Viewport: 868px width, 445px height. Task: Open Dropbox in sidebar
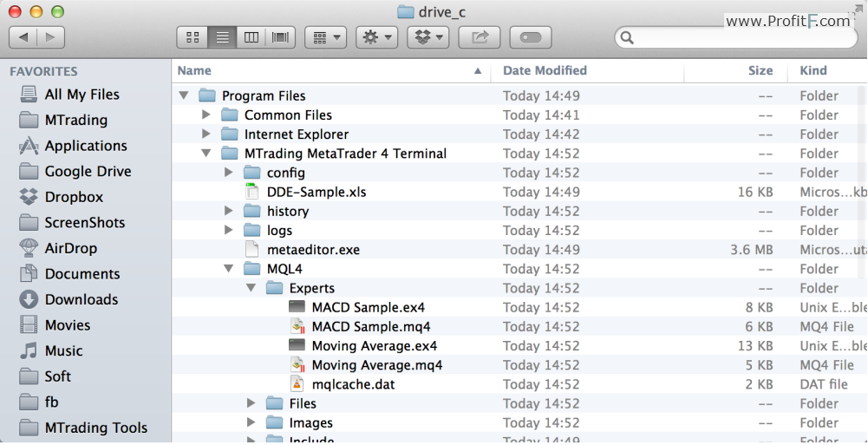[61, 197]
